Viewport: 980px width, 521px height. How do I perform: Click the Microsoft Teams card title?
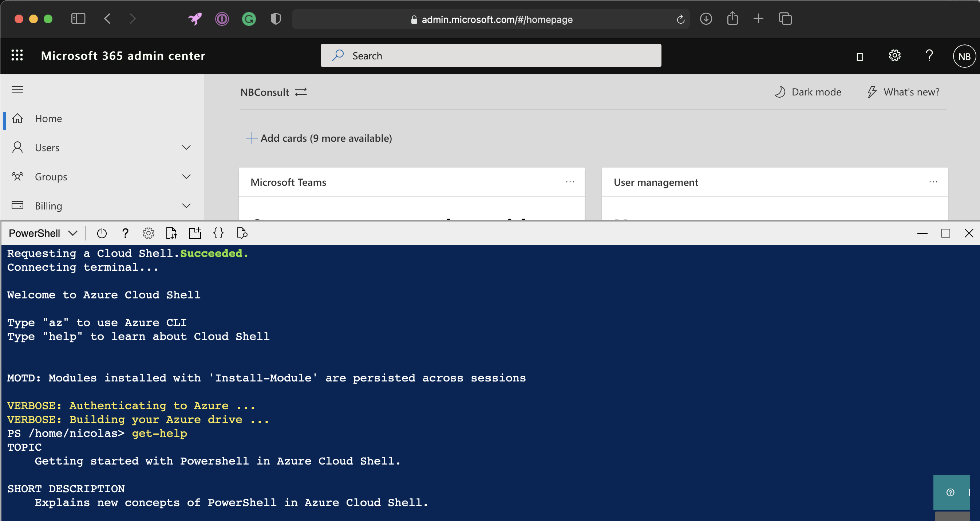pyautogui.click(x=288, y=182)
